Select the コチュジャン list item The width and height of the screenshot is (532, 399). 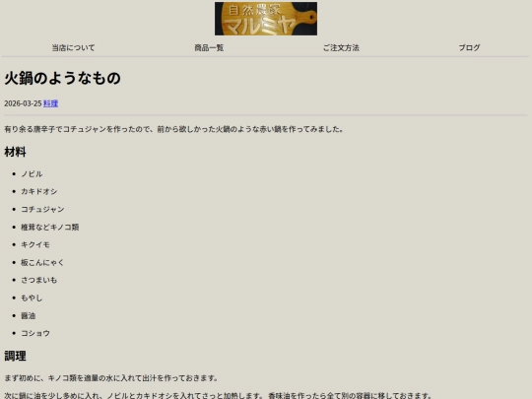42,209
